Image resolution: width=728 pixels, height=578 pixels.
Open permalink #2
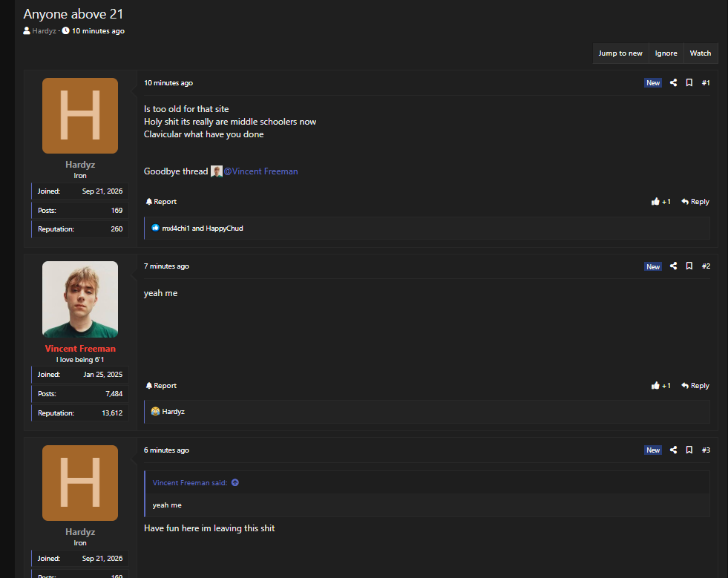(x=706, y=266)
